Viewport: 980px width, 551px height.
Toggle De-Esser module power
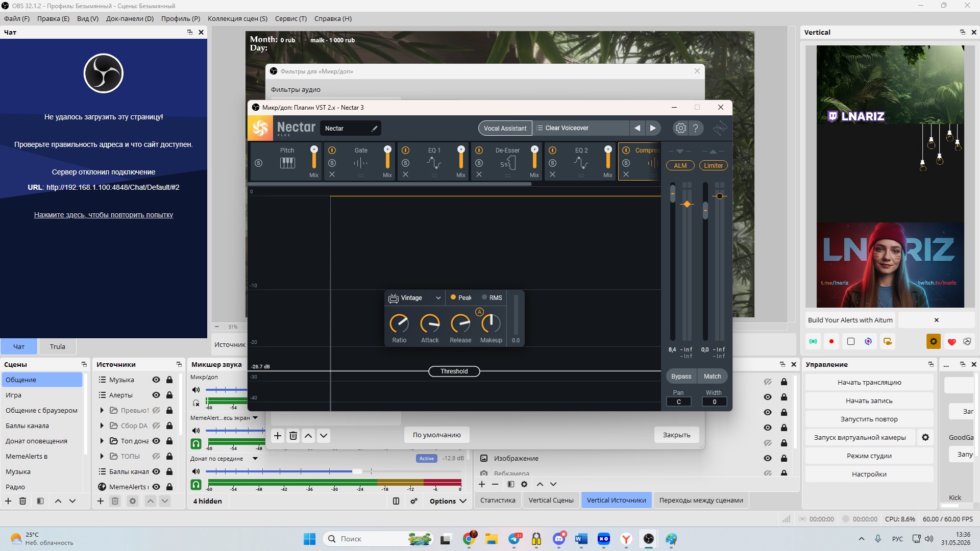[479, 150]
